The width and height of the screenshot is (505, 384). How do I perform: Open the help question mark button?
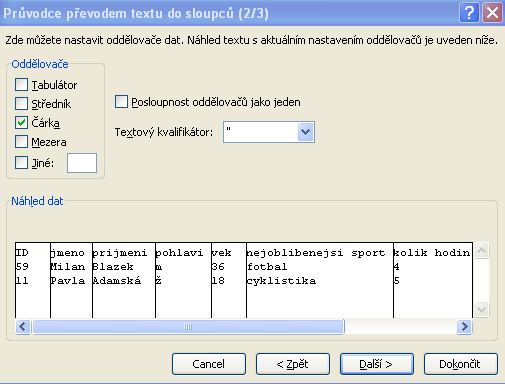pos(469,13)
